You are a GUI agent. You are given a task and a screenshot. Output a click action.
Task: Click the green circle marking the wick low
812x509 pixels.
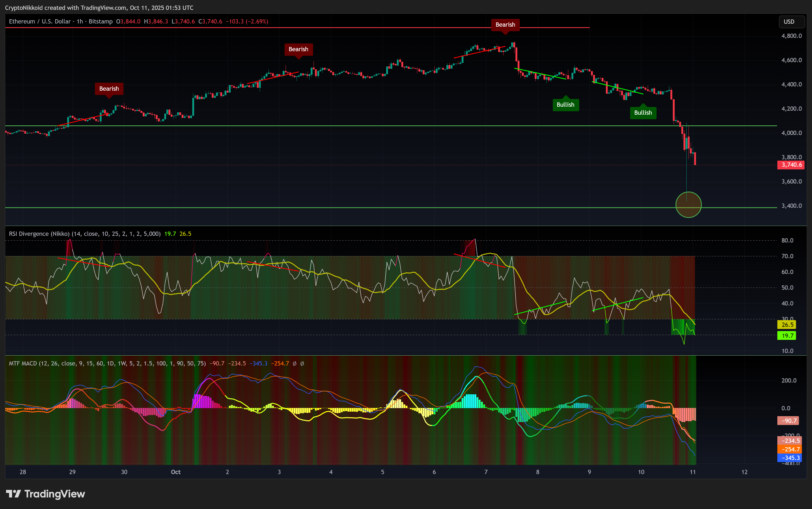688,205
